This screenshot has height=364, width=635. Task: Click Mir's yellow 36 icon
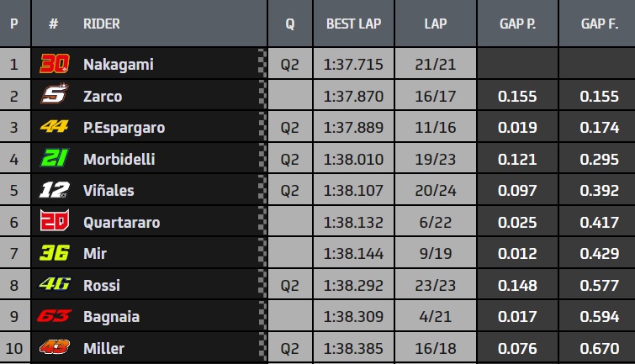click(x=54, y=253)
